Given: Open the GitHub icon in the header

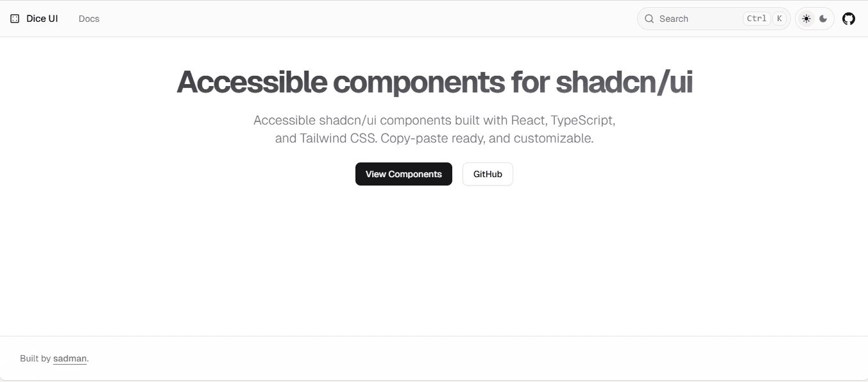Looking at the screenshot, I should (x=849, y=19).
